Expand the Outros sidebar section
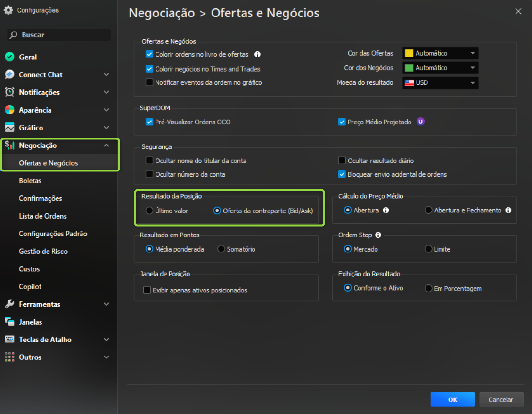The image size is (532, 414). pyautogui.click(x=106, y=357)
